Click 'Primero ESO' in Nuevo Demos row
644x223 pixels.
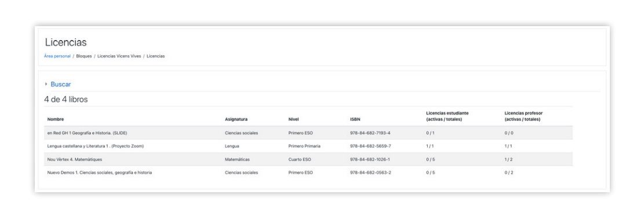click(x=300, y=173)
